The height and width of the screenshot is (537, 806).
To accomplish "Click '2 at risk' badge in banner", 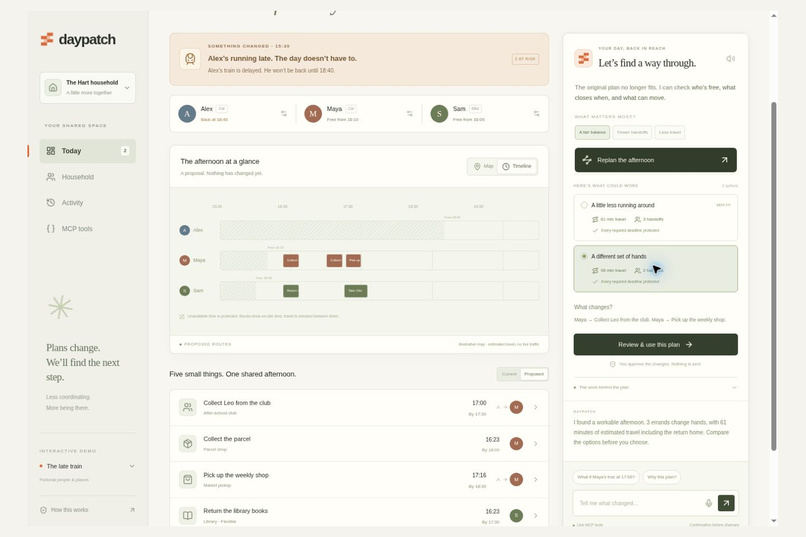I will click(525, 59).
